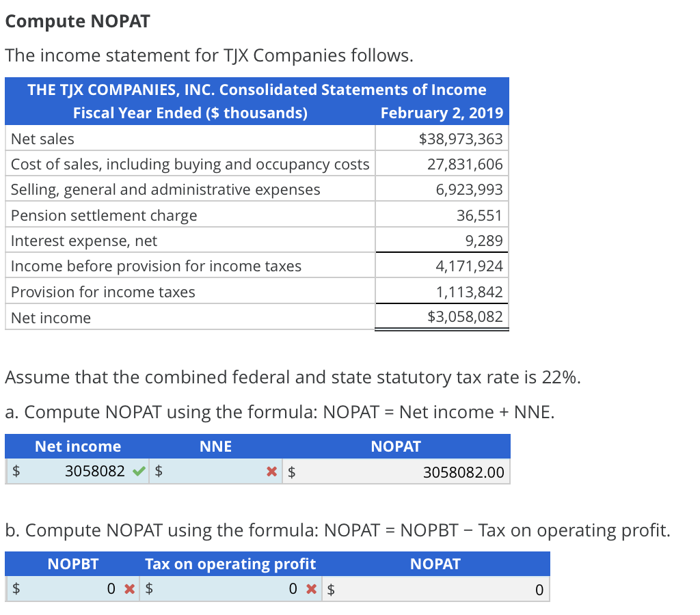The height and width of the screenshot is (615, 700).
Task: Click the dollar sign beside NOPBT field
Action: (x=14, y=588)
